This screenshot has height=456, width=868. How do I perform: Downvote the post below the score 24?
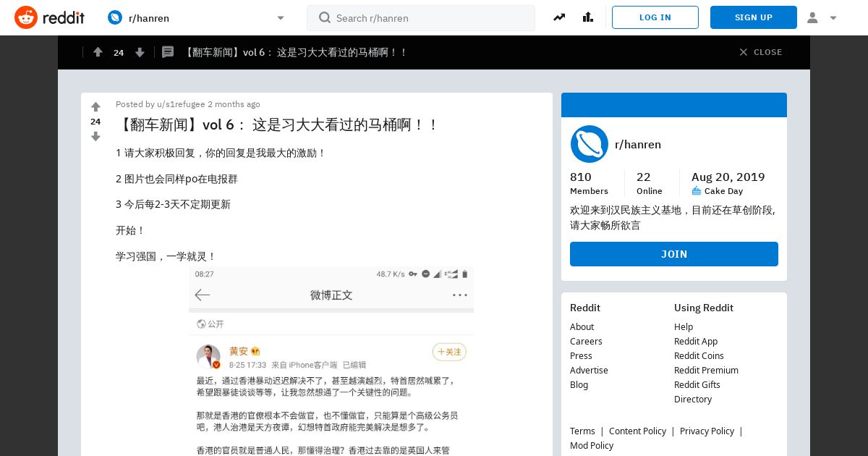95,136
